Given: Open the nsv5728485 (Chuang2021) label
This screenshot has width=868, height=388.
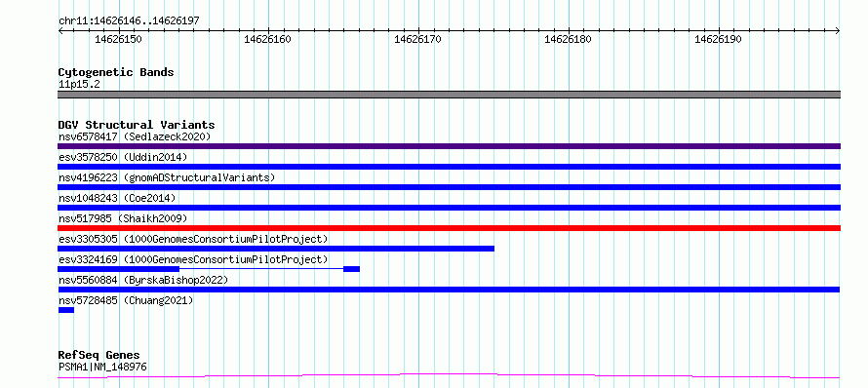Looking at the screenshot, I should [x=126, y=300].
